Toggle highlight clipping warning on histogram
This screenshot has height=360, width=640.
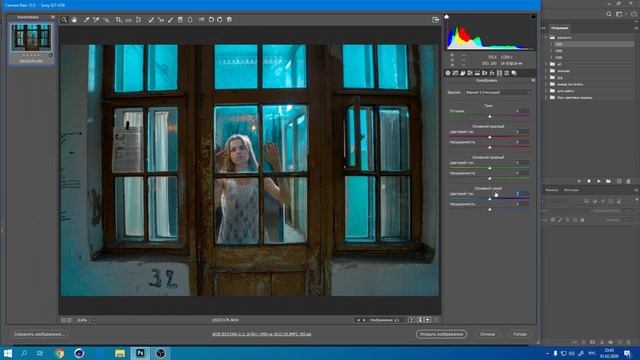[x=533, y=17]
